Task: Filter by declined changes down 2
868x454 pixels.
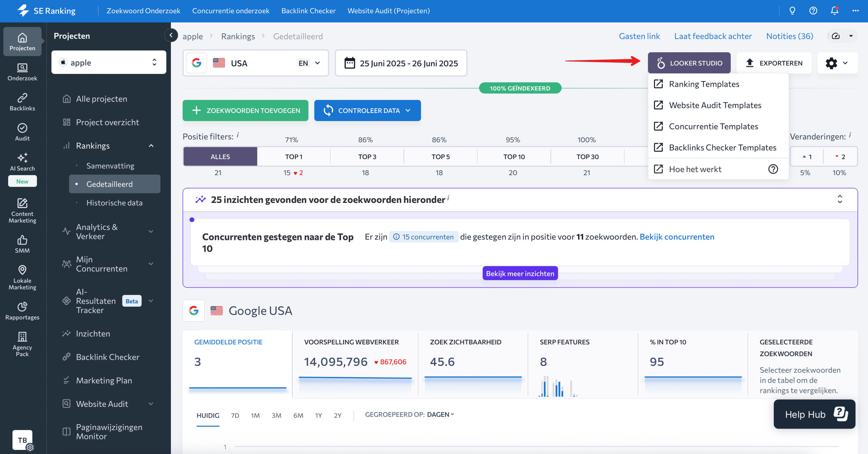Action: click(x=840, y=156)
